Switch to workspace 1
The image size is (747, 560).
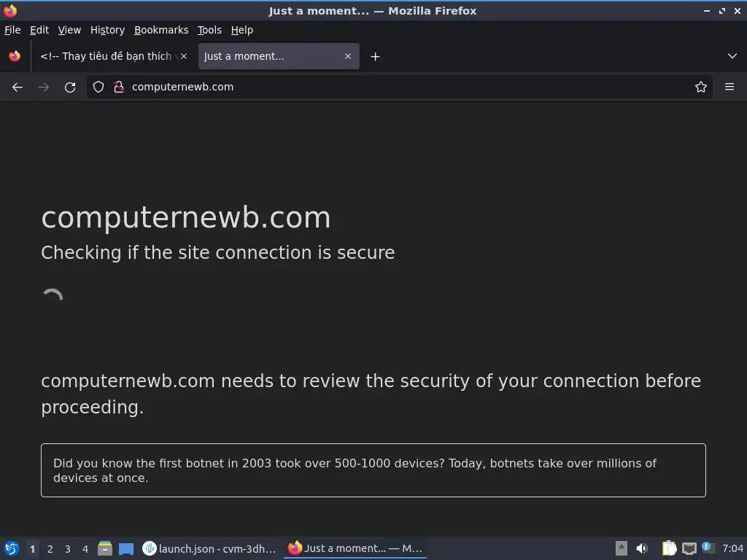pos(32,548)
